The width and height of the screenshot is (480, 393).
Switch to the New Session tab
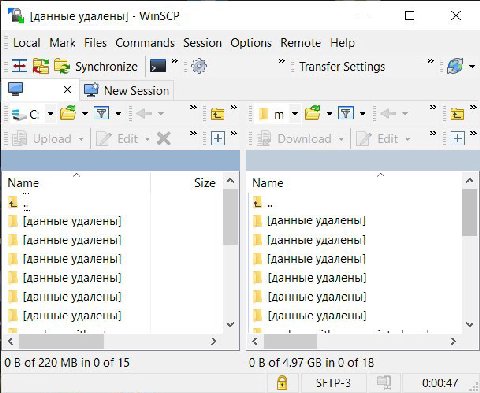coord(127,90)
